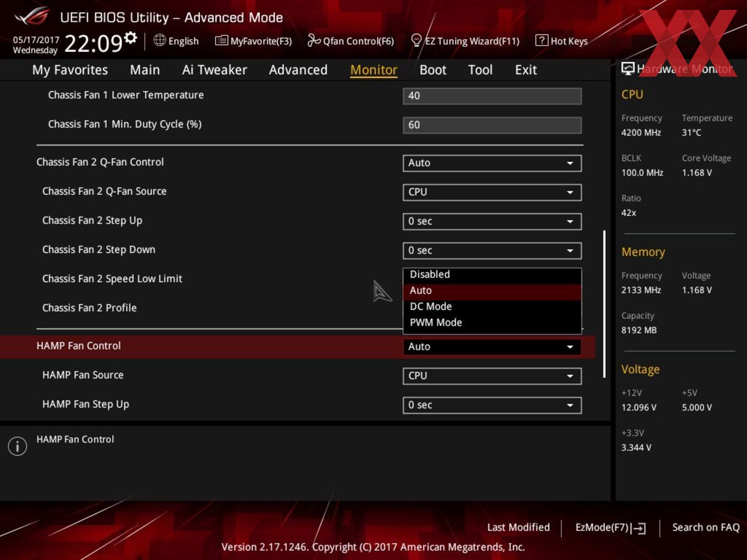Click the MyFavorite(F3) label
Viewport: 747px width, 560px height.
tap(261, 41)
